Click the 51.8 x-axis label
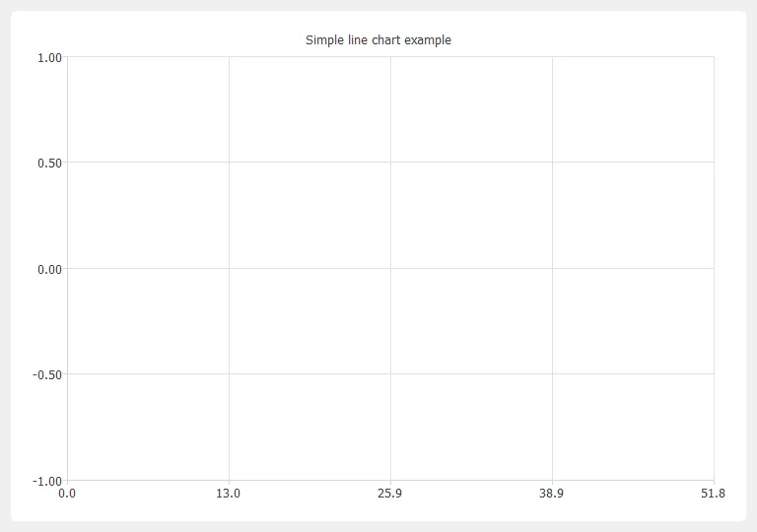Image resolution: width=757 pixels, height=532 pixels. click(713, 494)
